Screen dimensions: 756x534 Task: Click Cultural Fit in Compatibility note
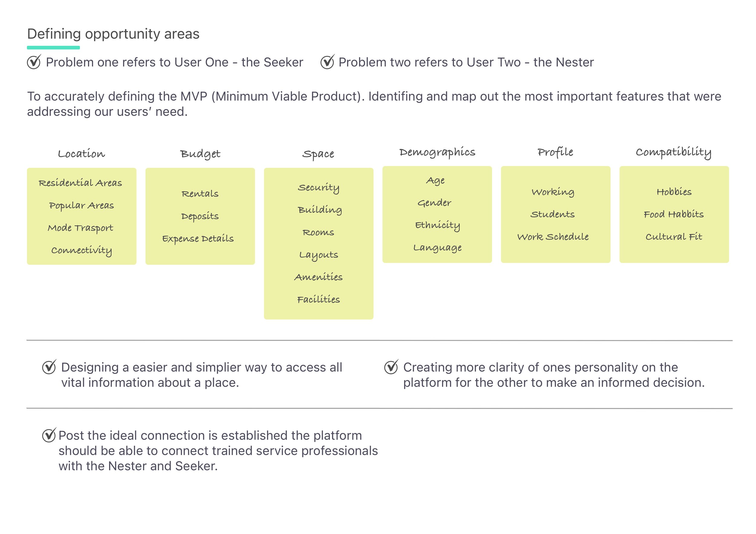click(x=674, y=237)
